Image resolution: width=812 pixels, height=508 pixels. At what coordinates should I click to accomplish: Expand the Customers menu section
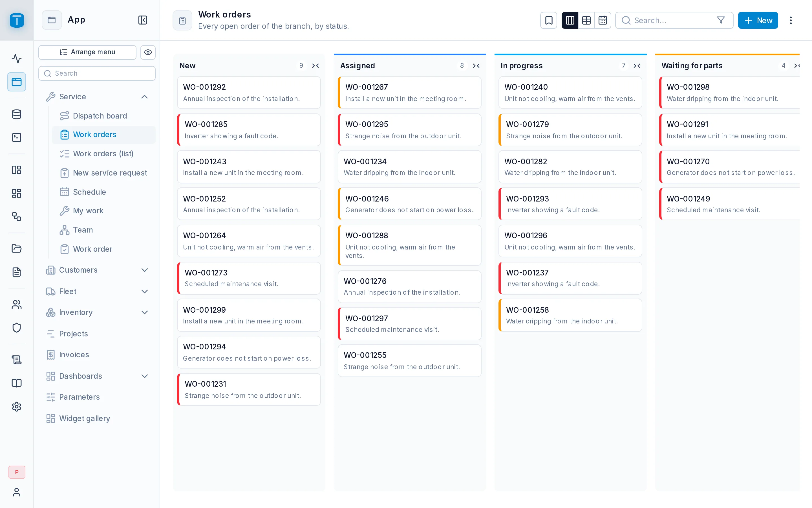(144, 270)
